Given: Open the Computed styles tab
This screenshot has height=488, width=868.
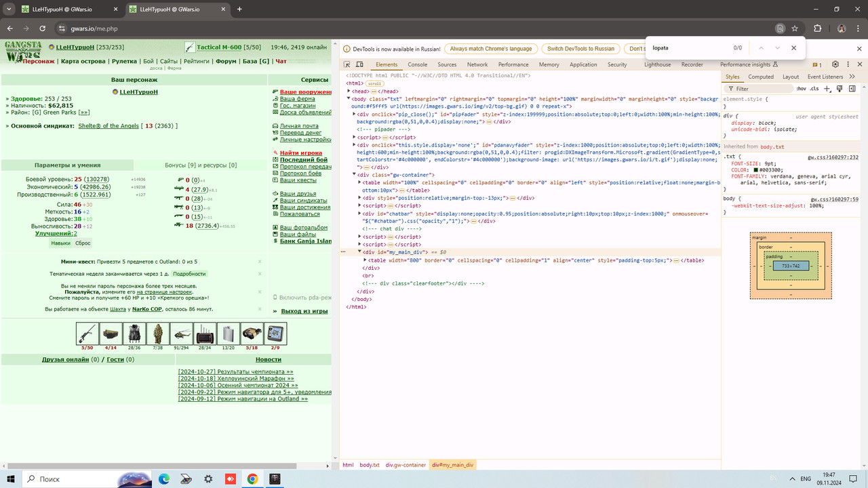Looking at the screenshot, I should [761, 77].
